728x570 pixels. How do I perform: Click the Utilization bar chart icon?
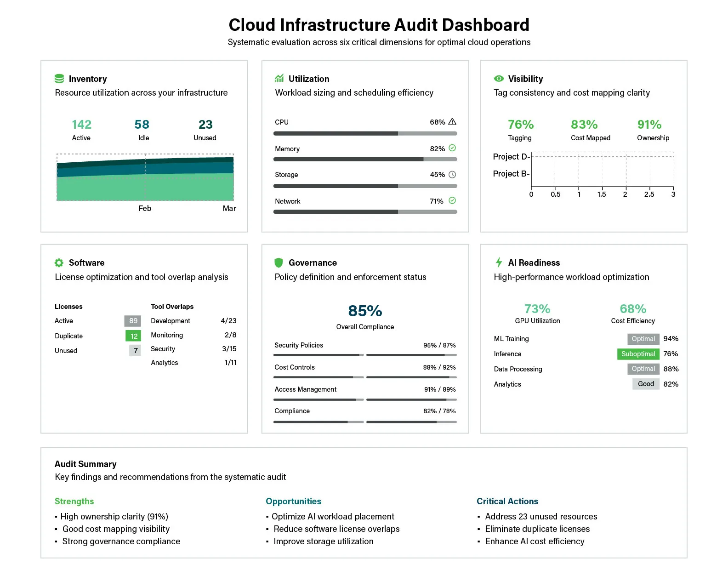click(279, 78)
